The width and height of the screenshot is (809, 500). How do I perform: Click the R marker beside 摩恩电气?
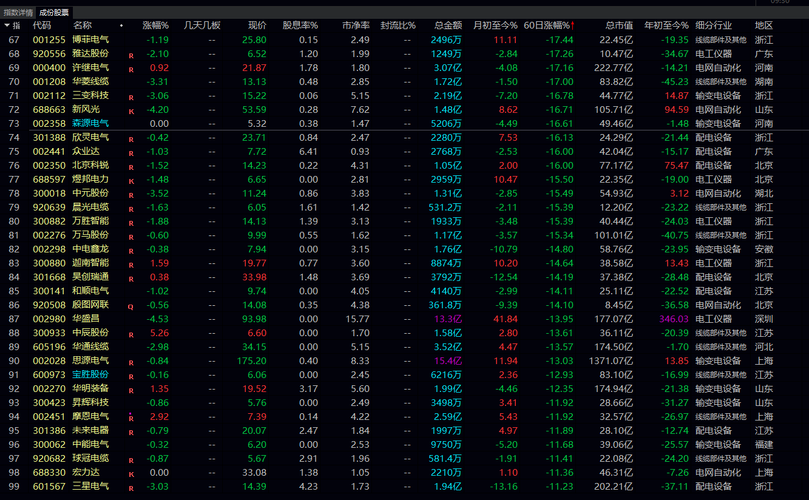click(131, 418)
